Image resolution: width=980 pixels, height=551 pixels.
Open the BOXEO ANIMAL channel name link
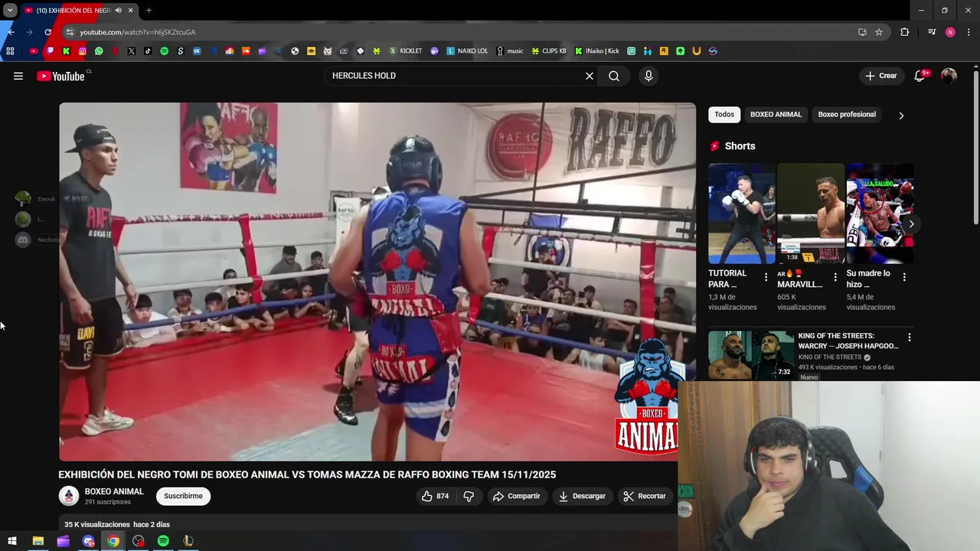[114, 491]
